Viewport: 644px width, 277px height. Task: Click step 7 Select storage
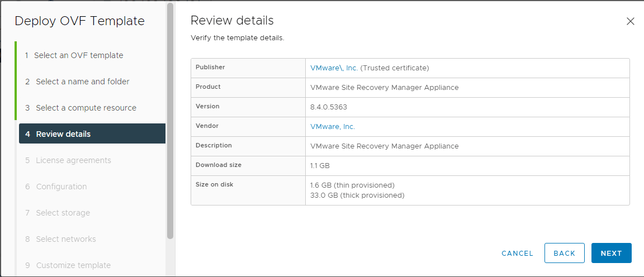pos(58,213)
